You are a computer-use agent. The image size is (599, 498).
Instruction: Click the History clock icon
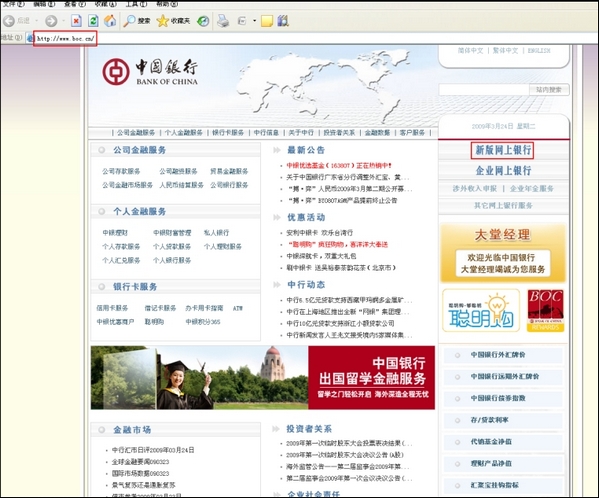(x=203, y=21)
